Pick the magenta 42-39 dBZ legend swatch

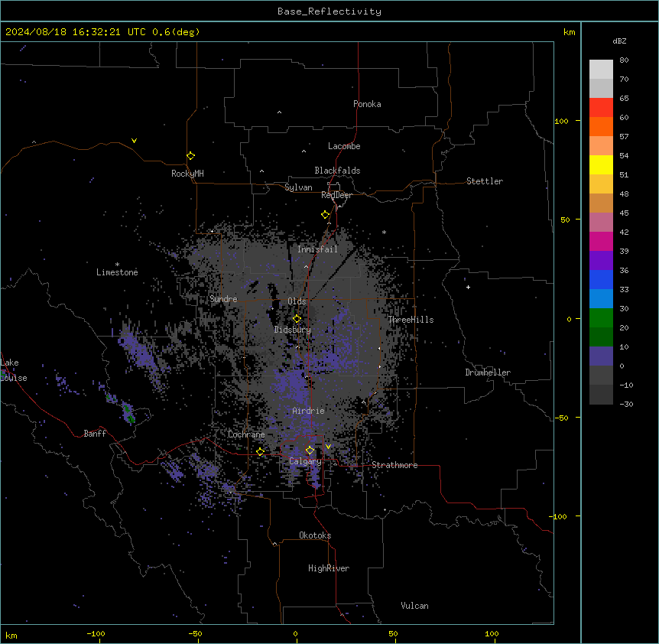point(601,241)
